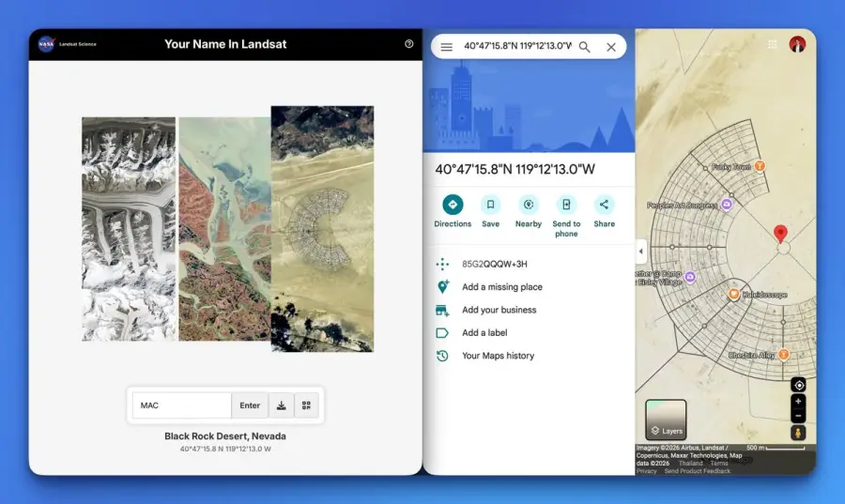The height and width of the screenshot is (504, 845).
Task: Send location to phone
Action: (566, 217)
